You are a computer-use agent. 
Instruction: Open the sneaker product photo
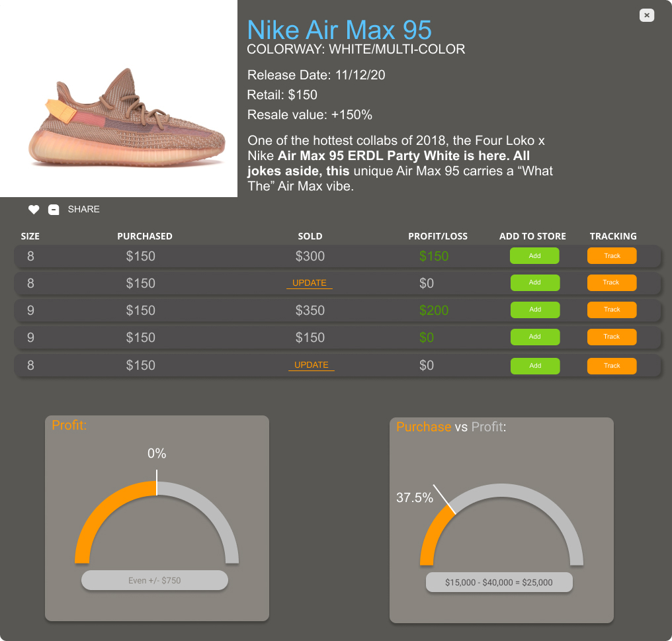click(119, 98)
